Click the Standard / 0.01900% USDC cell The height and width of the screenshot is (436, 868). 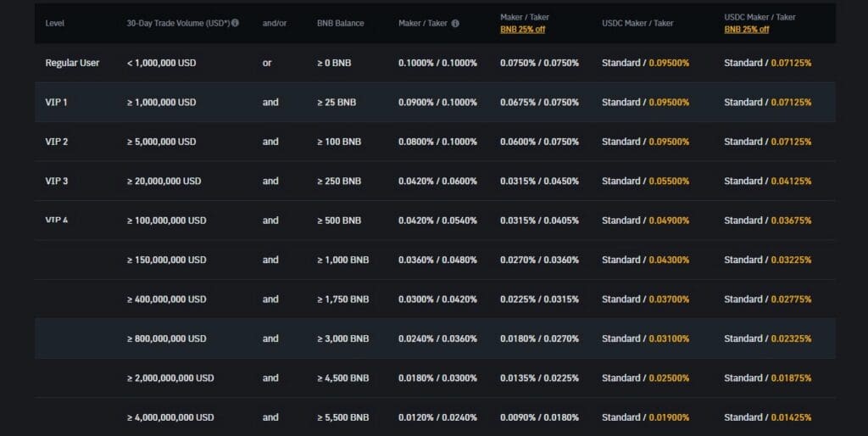pyautogui.click(x=645, y=417)
